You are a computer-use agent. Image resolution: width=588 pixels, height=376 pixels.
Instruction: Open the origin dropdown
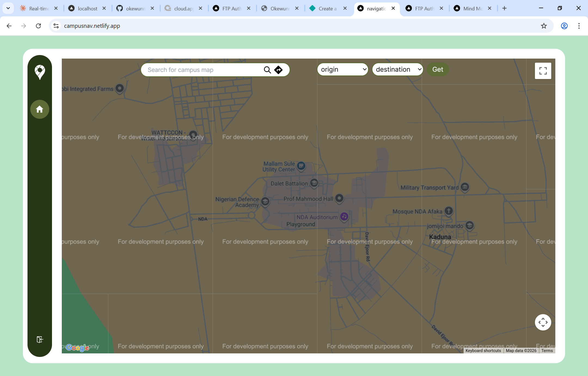[x=343, y=69]
